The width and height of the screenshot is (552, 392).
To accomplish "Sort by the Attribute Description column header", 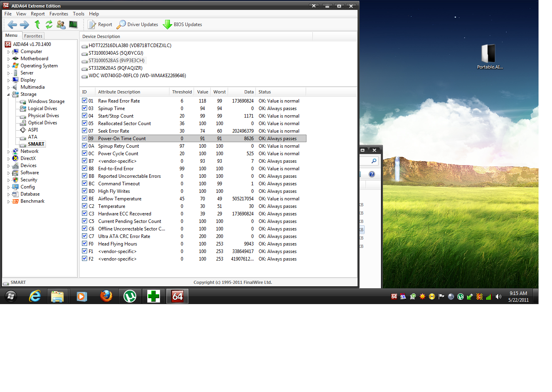I will click(132, 92).
